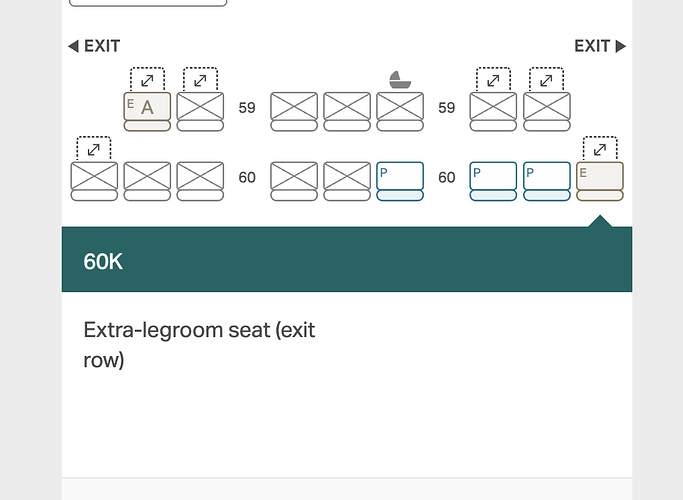The height and width of the screenshot is (500, 683).
Task: Click the unavailable seat 59D in middle block
Action: click(x=294, y=111)
